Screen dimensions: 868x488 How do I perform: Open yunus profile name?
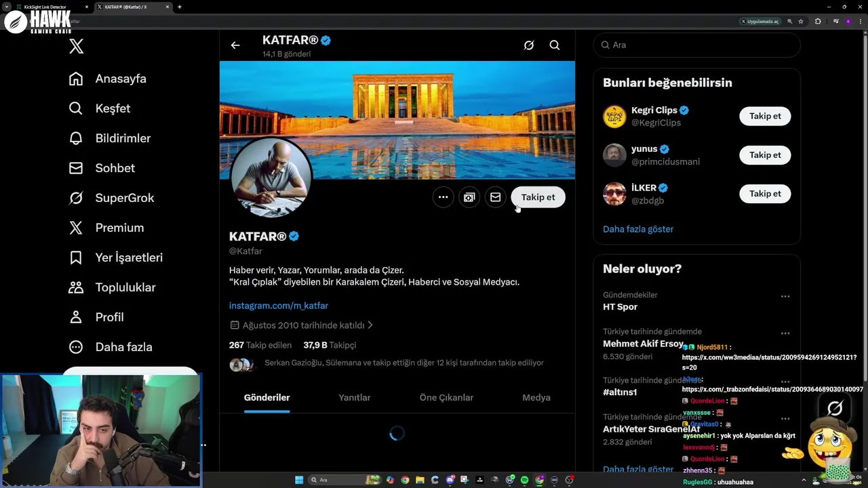644,149
